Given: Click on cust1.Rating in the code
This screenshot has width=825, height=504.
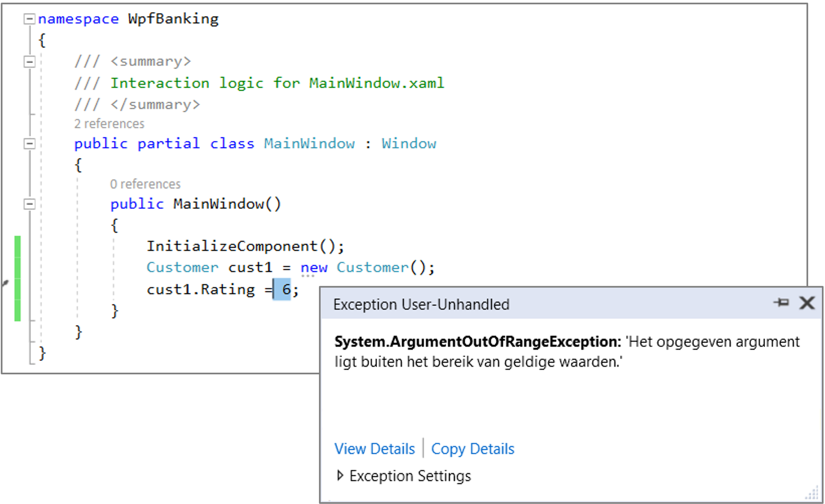Looking at the screenshot, I should point(201,289).
